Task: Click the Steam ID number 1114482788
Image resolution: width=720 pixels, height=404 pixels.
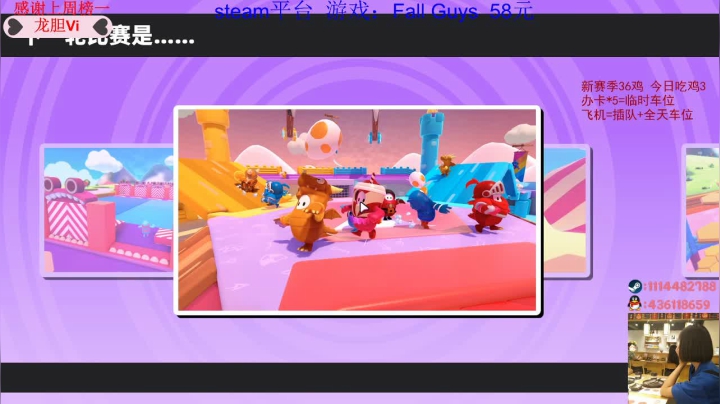Action: [680, 287]
